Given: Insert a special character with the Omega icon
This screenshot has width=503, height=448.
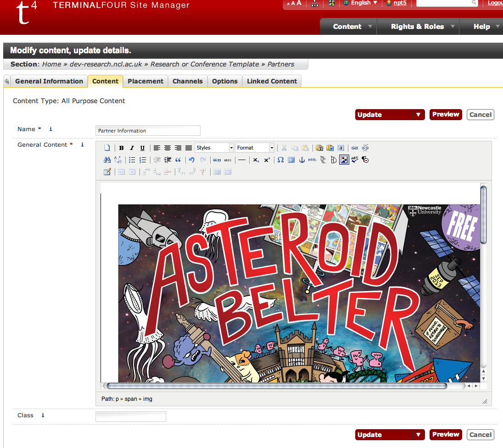Looking at the screenshot, I should [x=280, y=160].
